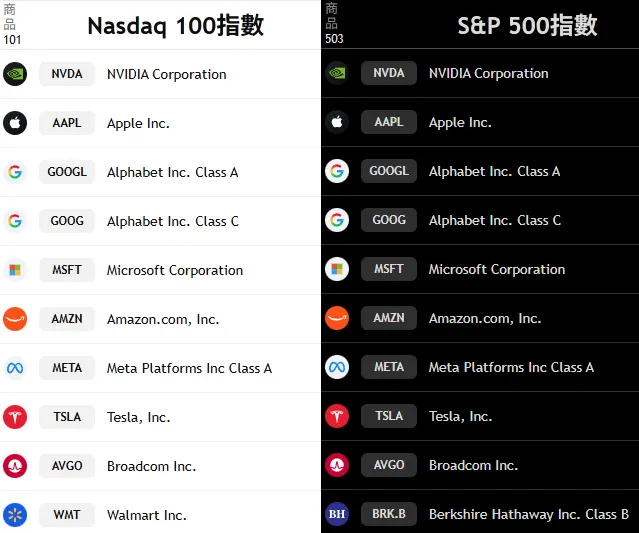Click the 商品 101 count label
Viewport: 639px width, 533px height.
tap(12, 24)
